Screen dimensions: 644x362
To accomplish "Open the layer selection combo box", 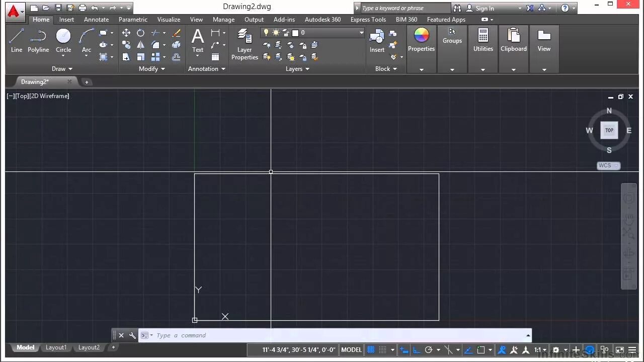I will 312,33.
